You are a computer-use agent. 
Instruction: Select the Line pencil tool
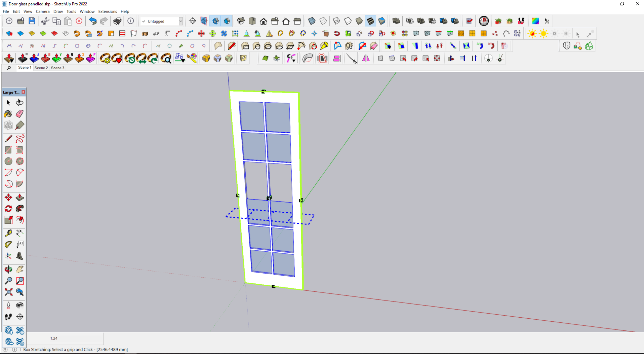[8, 138]
